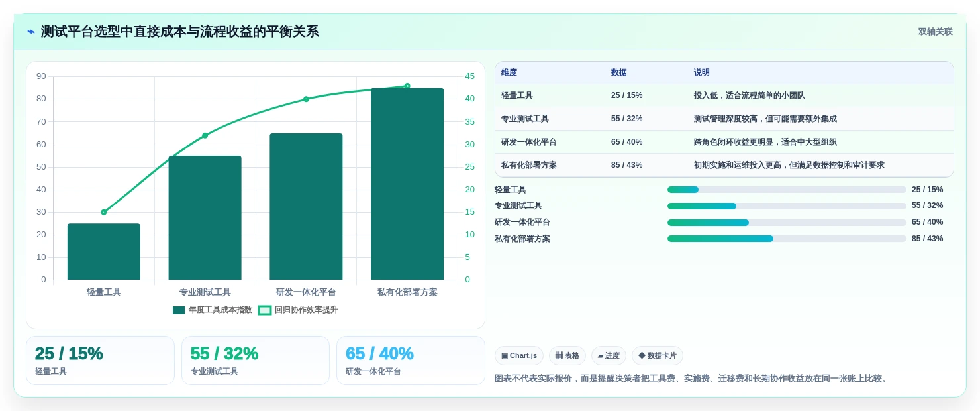Click the 轻量工具 progress bar
Image resolution: width=980 pixels, height=411 pixels.
[x=787, y=190]
